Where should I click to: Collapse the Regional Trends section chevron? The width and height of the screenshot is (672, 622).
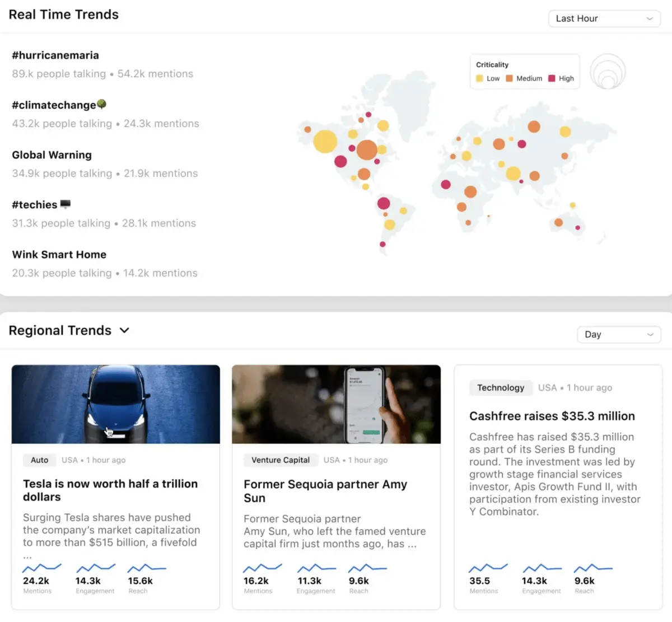(124, 330)
